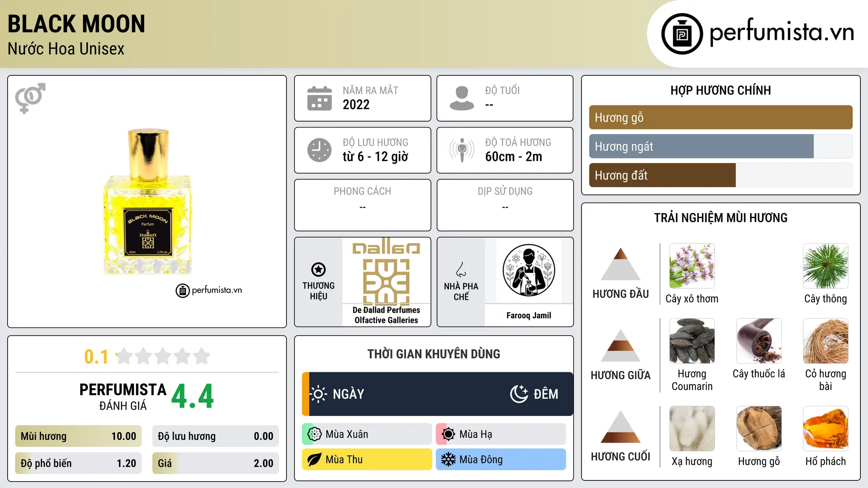Click the perfumista.vn bottle logo icon
868x488 pixels.
pos(682,34)
